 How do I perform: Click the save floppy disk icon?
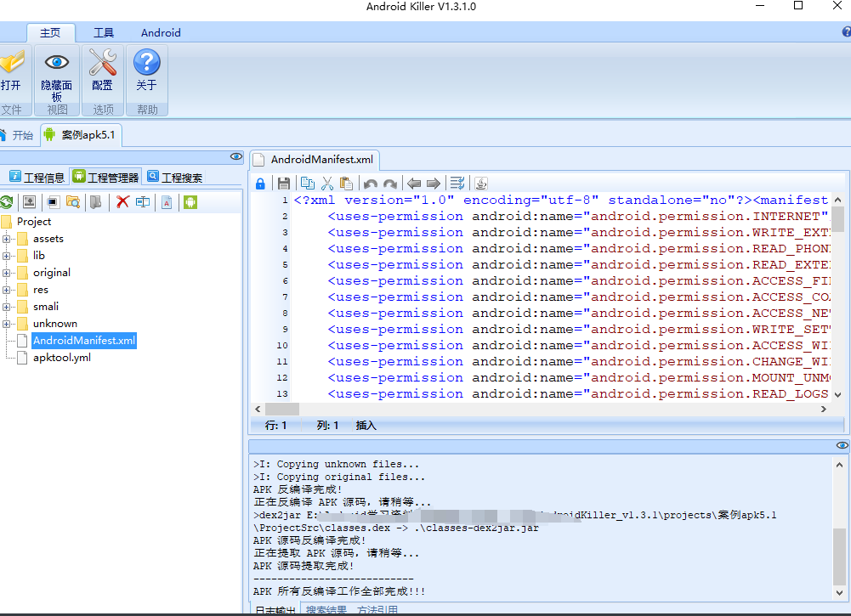pos(284,184)
